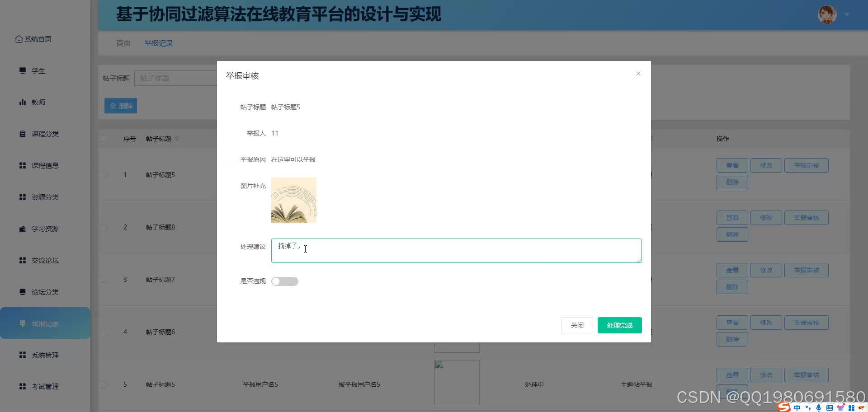Open 交流论坛 forum icon in sidebar

[x=23, y=260]
